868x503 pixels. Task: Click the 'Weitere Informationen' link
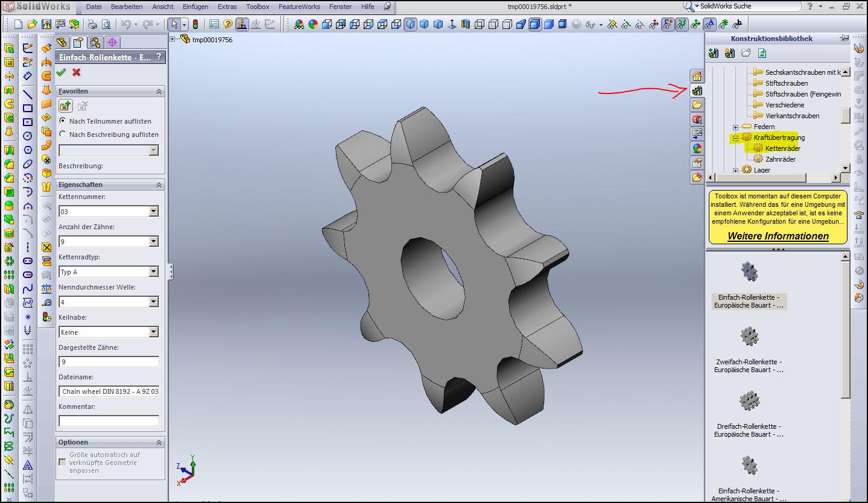pyautogui.click(x=778, y=236)
